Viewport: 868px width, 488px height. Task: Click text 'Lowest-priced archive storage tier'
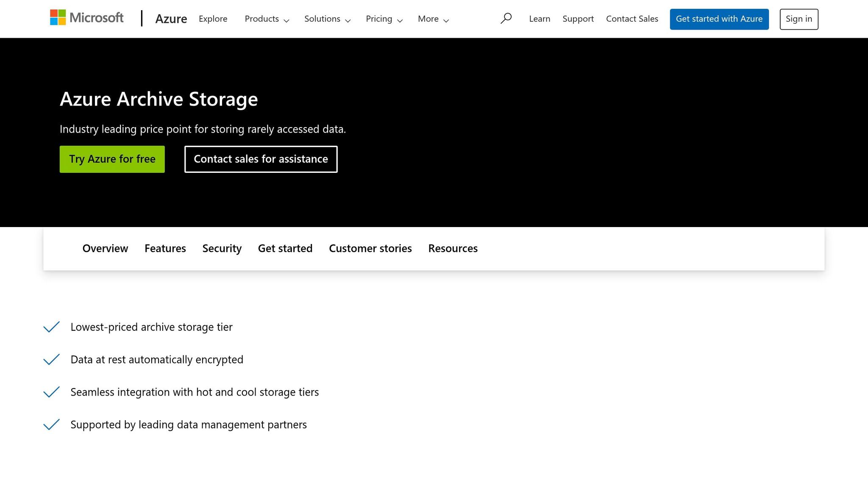pyautogui.click(x=151, y=327)
